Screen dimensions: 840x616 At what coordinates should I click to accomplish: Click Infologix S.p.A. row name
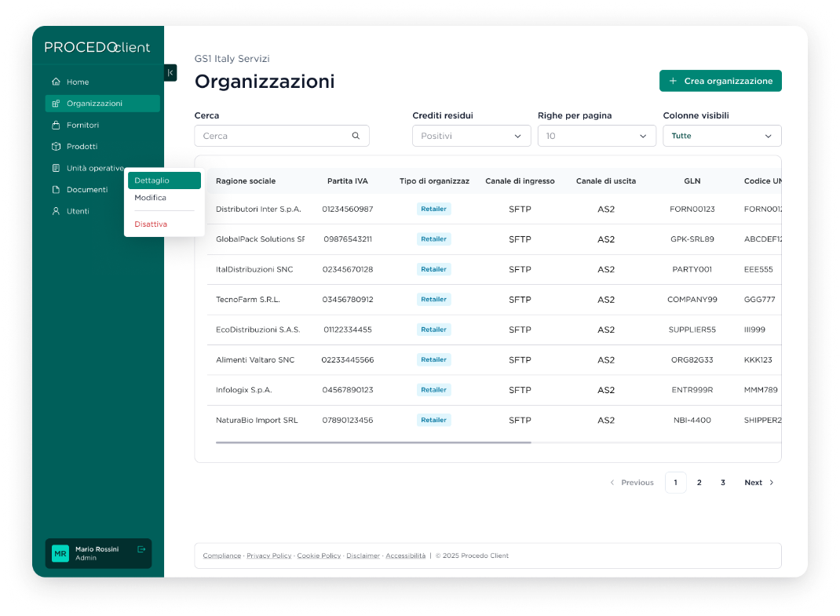coord(243,390)
